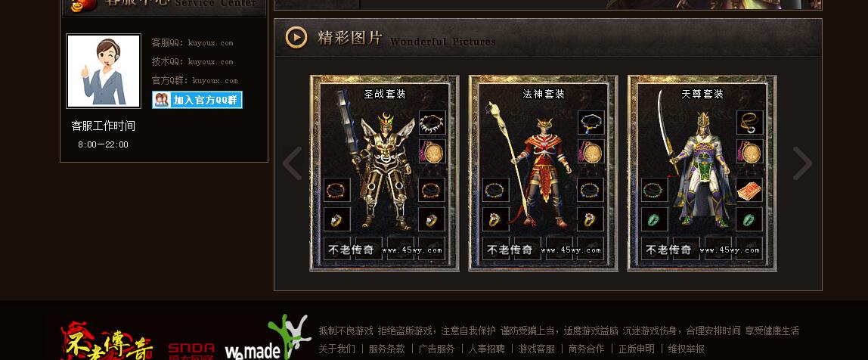Open the 广告服务 footer link

pos(436,349)
